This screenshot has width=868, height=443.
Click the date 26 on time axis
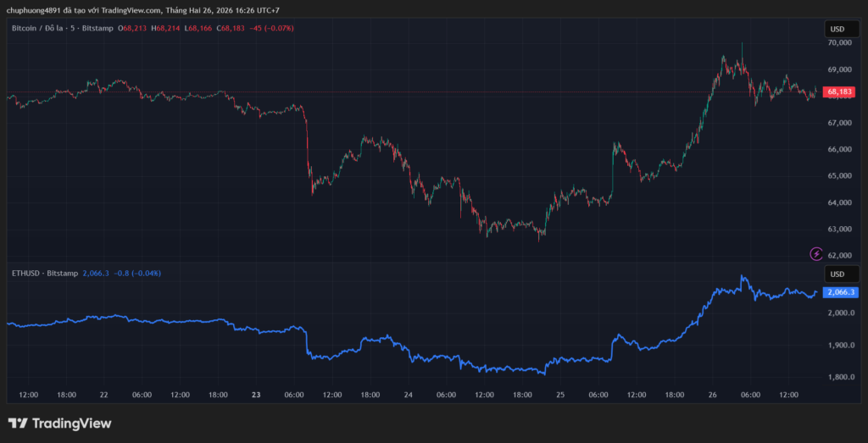click(x=713, y=395)
